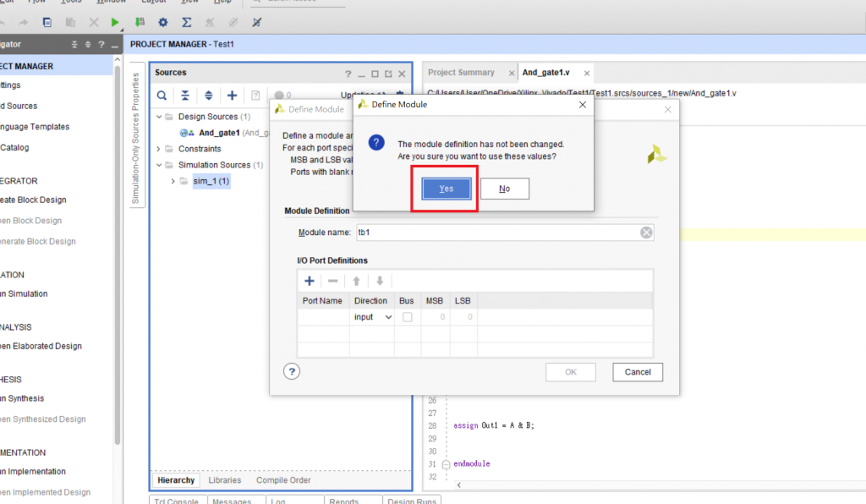Viewport: 866px width, 504px height.
Task: Select the And_gate1.v editor tab
Action: coord(545,73)
